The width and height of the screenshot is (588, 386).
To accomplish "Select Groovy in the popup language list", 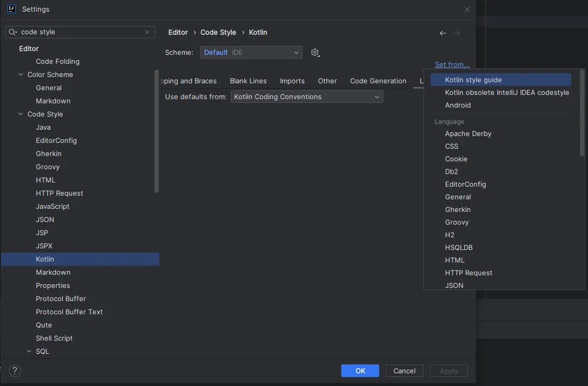I will pyautogui.click(x=500, y=222).
